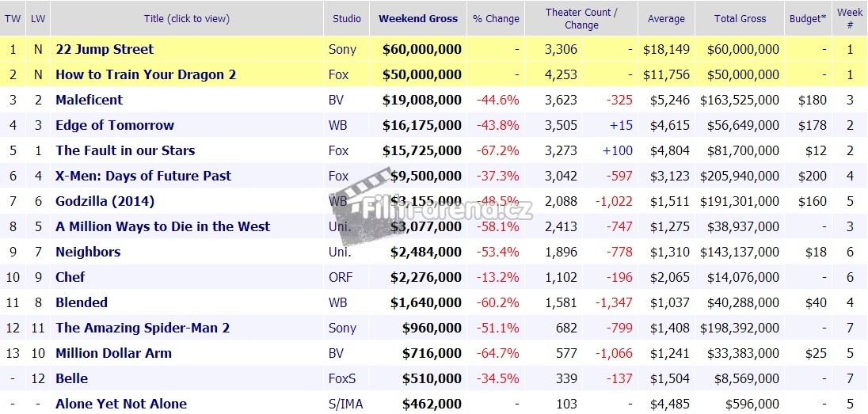Screen dimensions: 868x414
Task: Open the Belle movie link
Action: [x=71, y=378]
